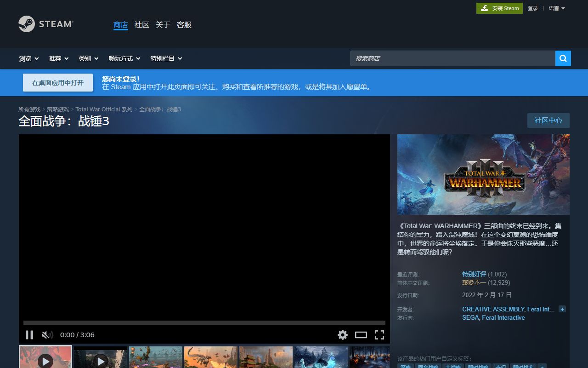Screen dimensions: 588x368
Task: Seek on the video progress bar
Action: point(204,323)
